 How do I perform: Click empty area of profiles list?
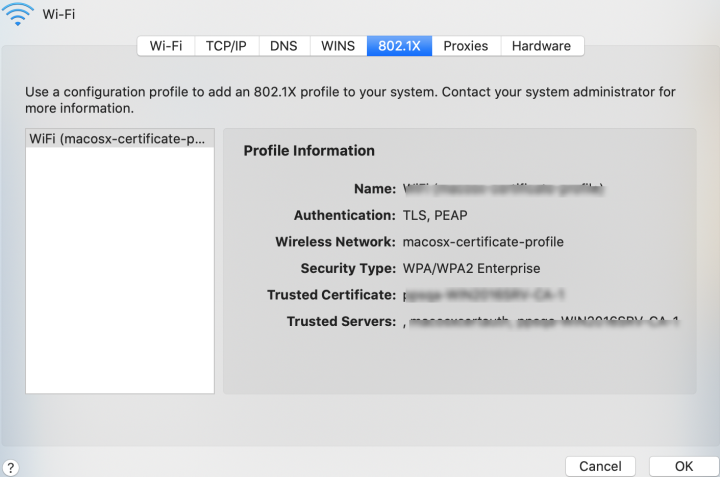(119, 270)
